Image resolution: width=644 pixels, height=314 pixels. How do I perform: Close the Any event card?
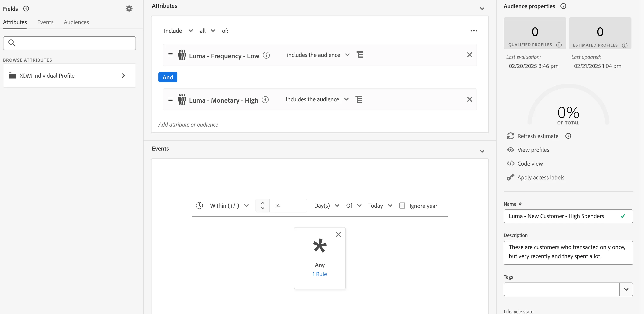pos(338,234)
